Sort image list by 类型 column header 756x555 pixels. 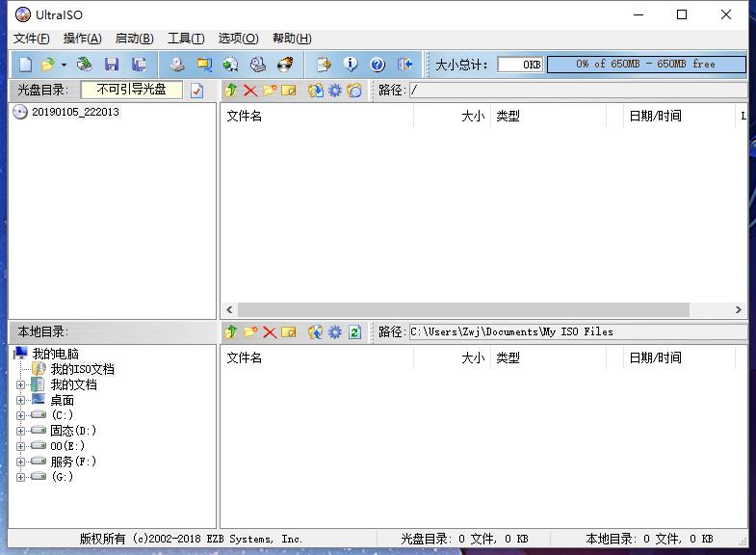[x=548, y=116]
